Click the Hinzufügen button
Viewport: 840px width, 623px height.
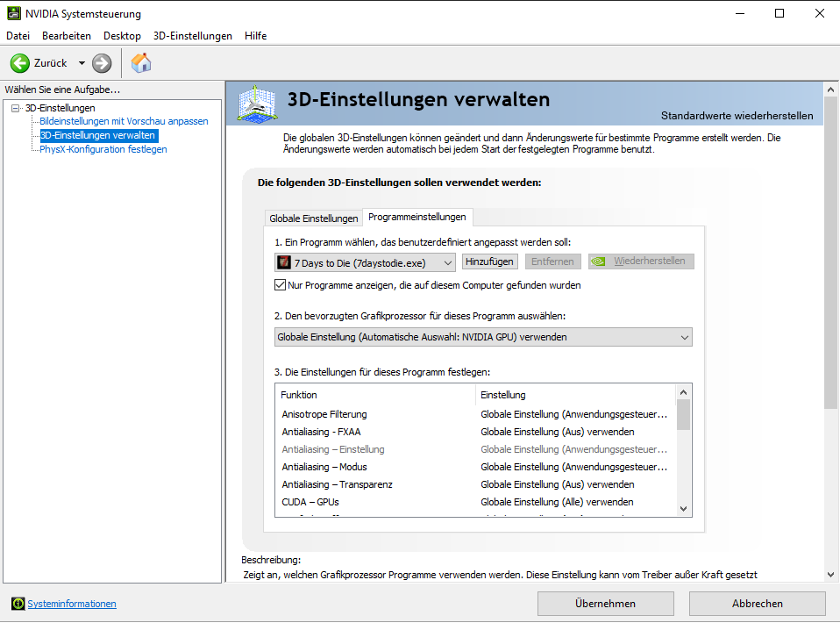(x=489, y=261)
